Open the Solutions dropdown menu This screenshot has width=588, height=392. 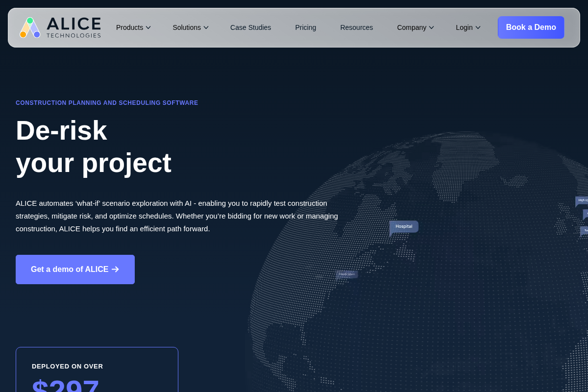click(191, 27)
